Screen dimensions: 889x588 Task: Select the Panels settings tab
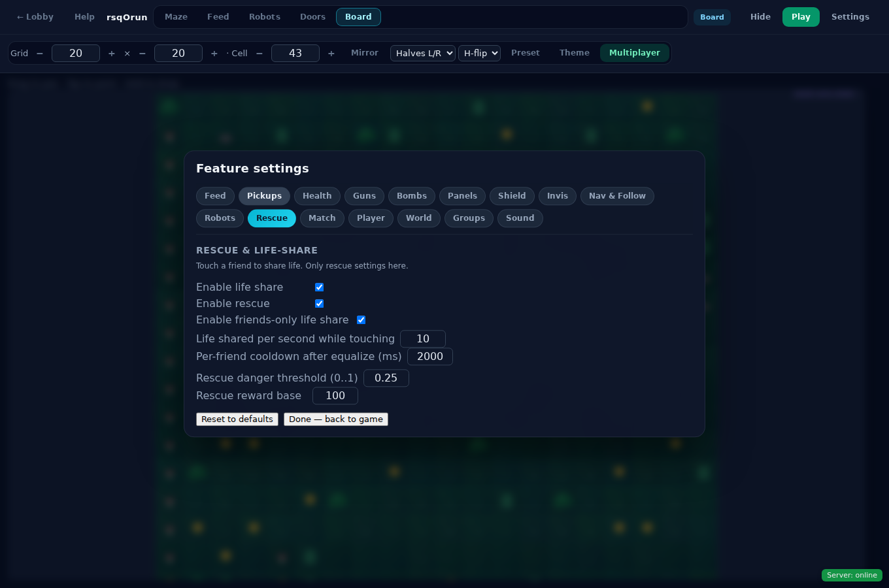pos(462,196)
